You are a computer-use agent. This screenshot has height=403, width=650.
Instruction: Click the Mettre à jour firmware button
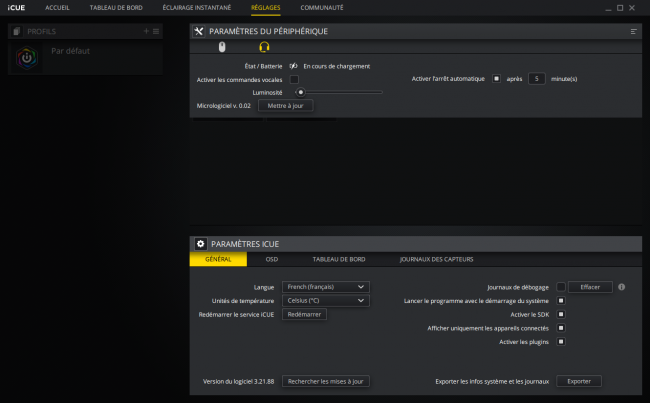[x=285, y=106]
